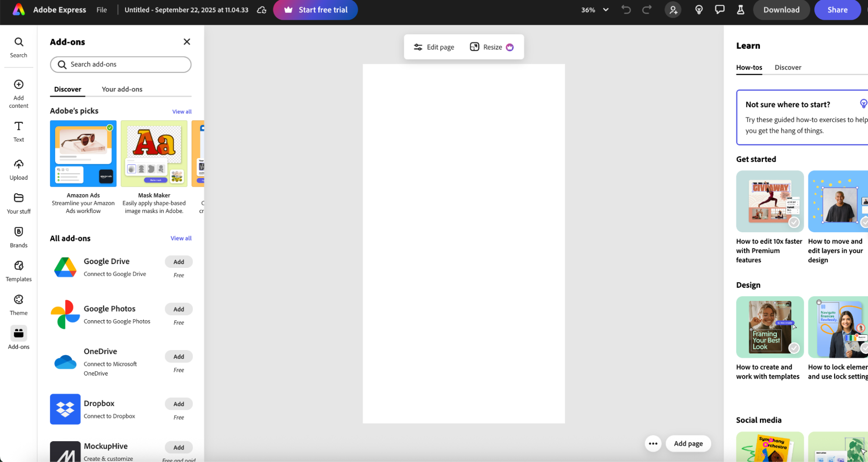The image size is (868, 462).
Task: Open the beaker experiments icon
Action: (x=741, y=10)
